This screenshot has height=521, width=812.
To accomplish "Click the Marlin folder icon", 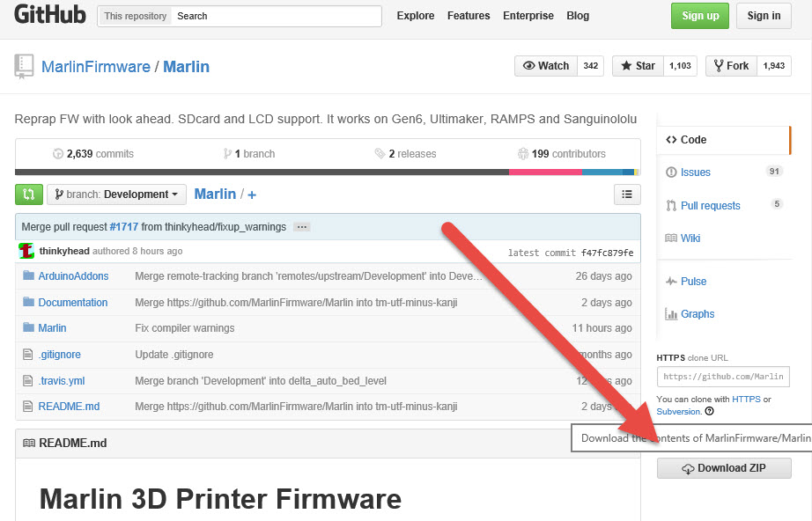I will pyautogui.click(x=28, y=327).
